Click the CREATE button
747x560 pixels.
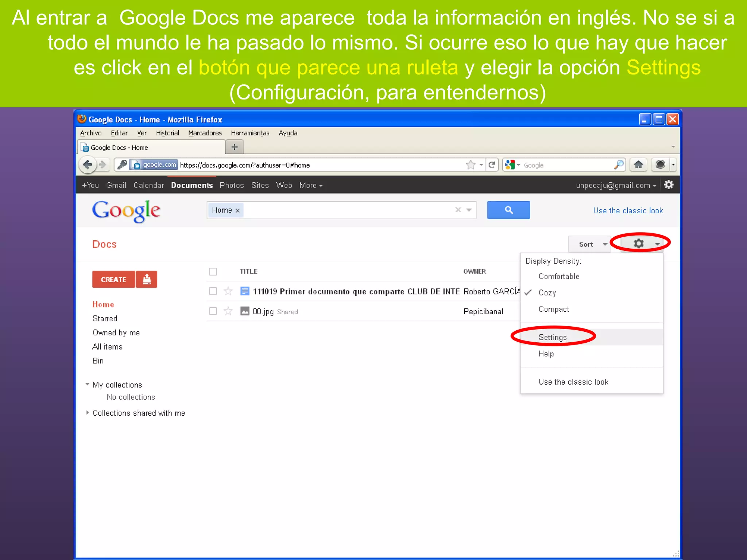pyautogui.click(x=113, y=279)
